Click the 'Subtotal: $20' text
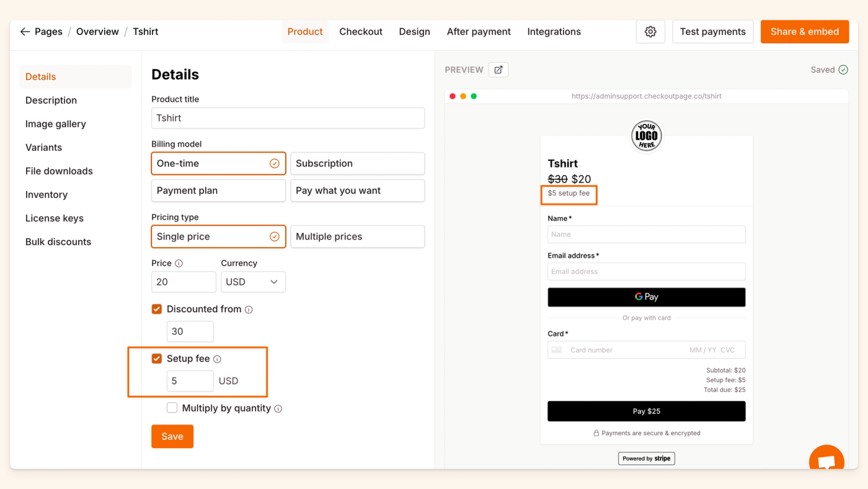The height and width of the screenshot is (489, 868). pyautogui.click(x=727, y=370)
